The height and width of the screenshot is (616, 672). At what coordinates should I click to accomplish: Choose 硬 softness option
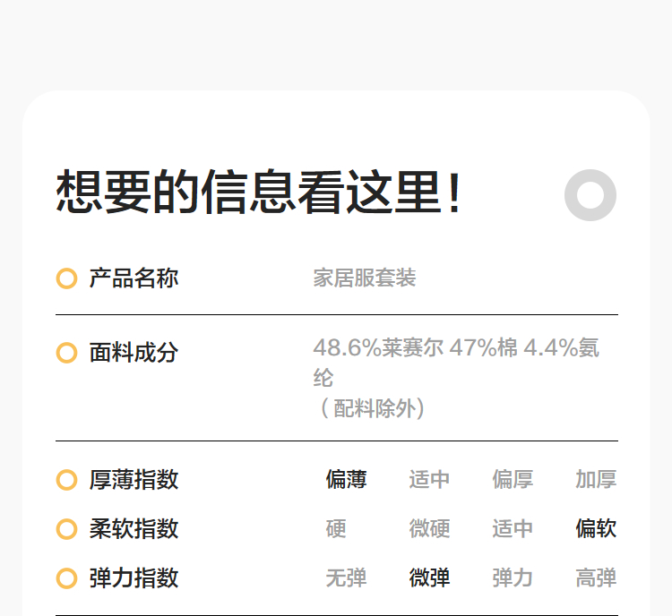click(336, 529)
